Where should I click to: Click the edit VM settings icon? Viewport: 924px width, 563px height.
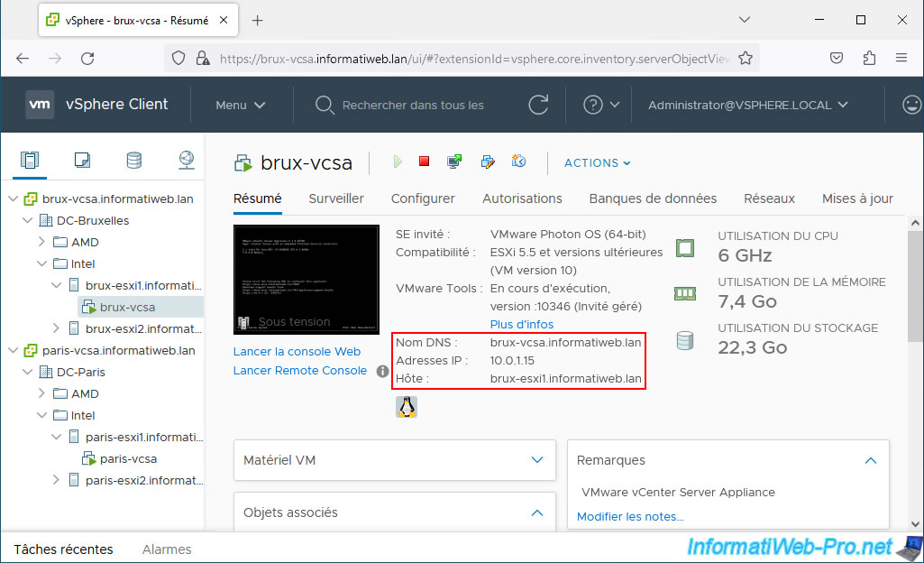[x=488, y=162]
